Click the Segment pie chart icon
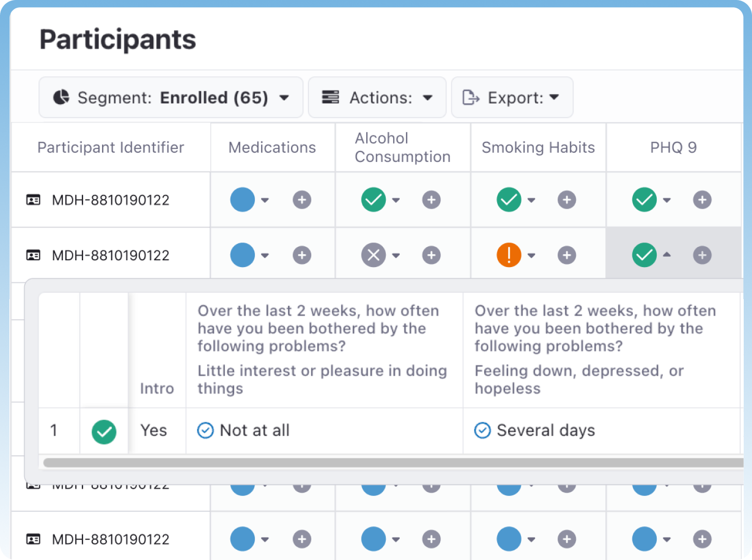The image size is (752, 560). coord(62,97)
